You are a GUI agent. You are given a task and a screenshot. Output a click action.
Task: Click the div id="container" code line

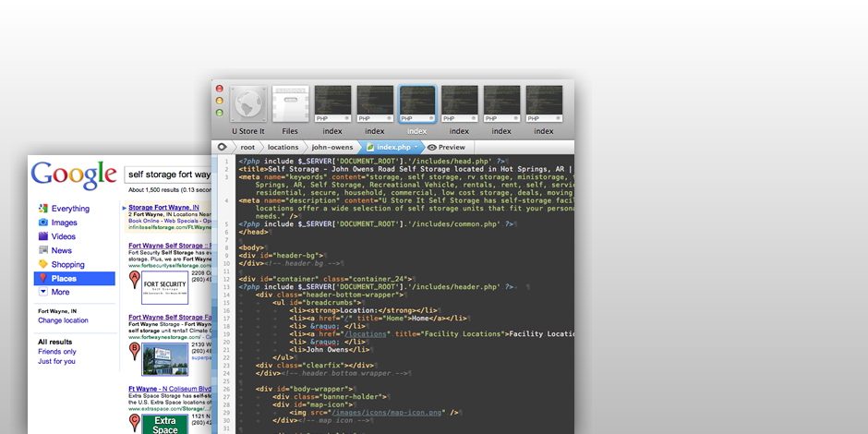click(325, 279)
